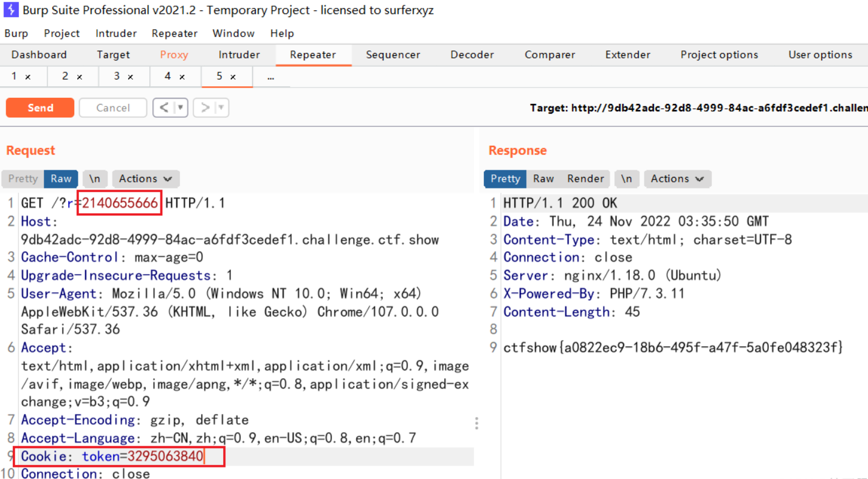Open the Project menu
868x479 pixels.
61,33
